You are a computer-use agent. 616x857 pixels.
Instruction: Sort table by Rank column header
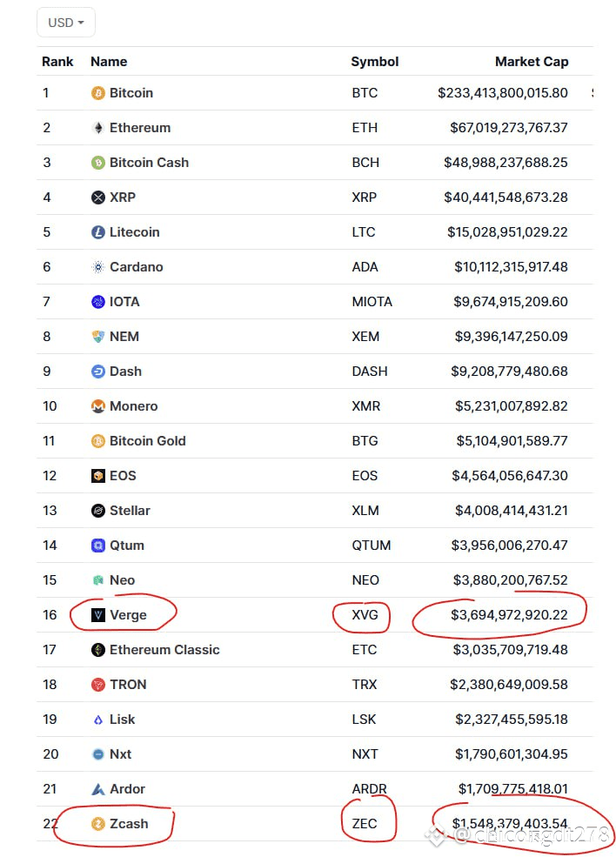pos(57,62)
